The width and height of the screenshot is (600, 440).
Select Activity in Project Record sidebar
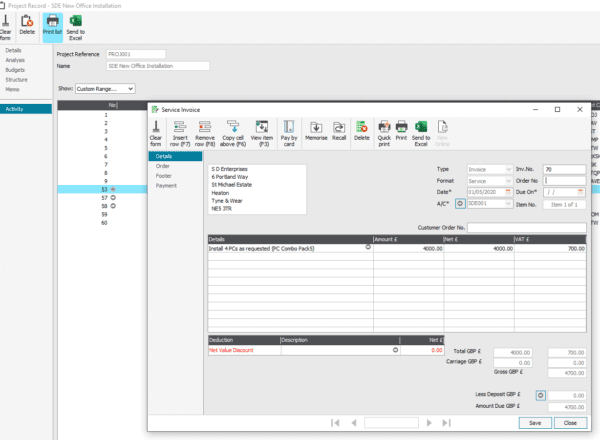coord(26,109)
